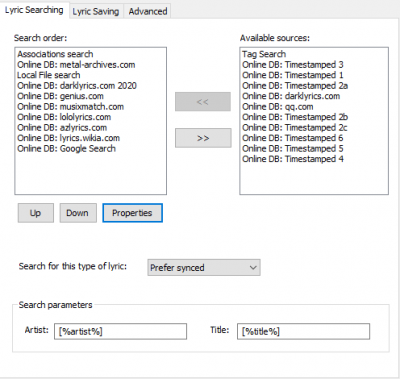
Task: Select the Lyric Searching tab
Action: coord(34,10)
